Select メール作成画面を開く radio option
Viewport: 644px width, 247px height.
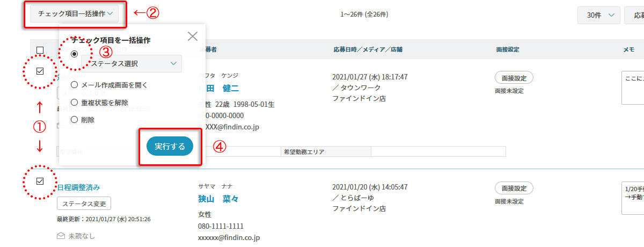pos(75,85)
